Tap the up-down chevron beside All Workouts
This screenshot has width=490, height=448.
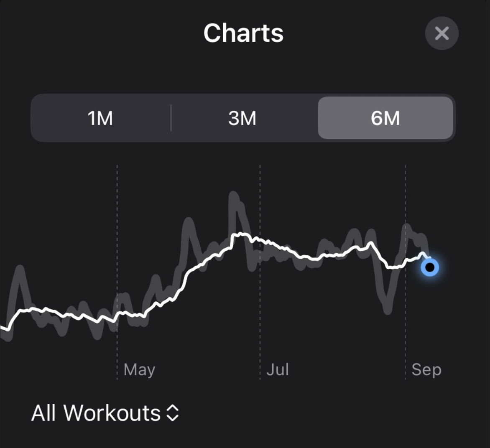pos(173,413)
